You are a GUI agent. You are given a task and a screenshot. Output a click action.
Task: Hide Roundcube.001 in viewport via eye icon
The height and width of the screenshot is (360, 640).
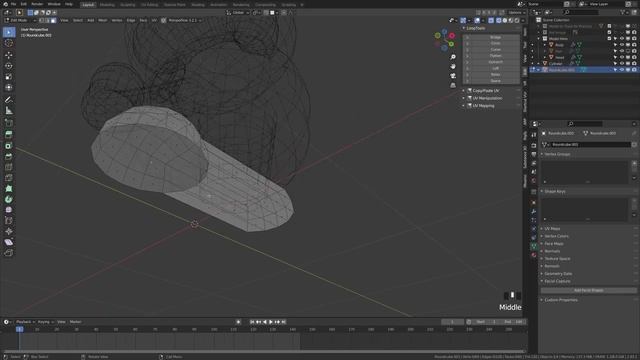click(622, 70)
